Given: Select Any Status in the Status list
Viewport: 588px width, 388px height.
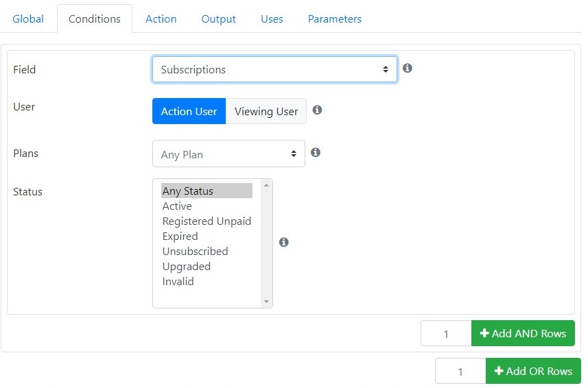Looking at the screenshot, I should click(x=207, y=191).
